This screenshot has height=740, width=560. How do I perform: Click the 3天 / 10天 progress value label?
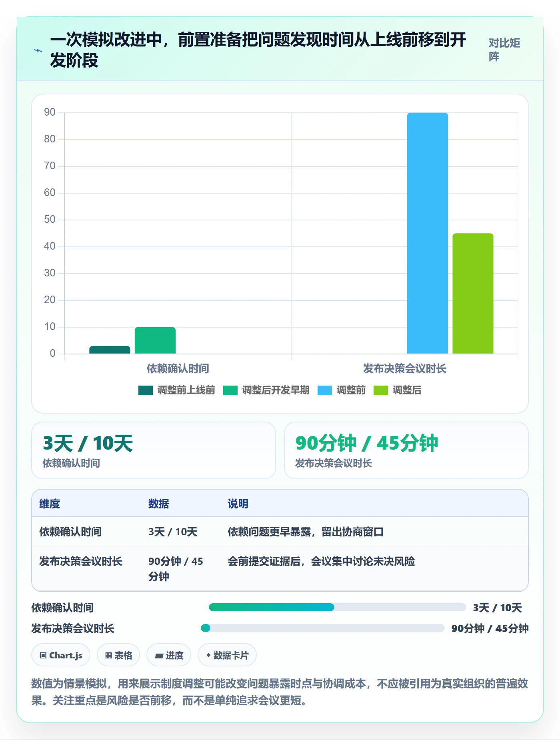point(497,608)
